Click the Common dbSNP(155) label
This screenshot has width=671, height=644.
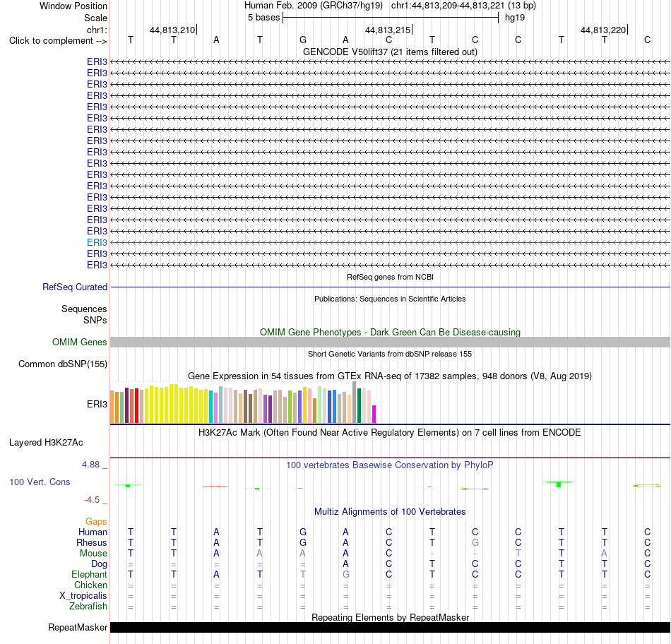tap(62, 364)
